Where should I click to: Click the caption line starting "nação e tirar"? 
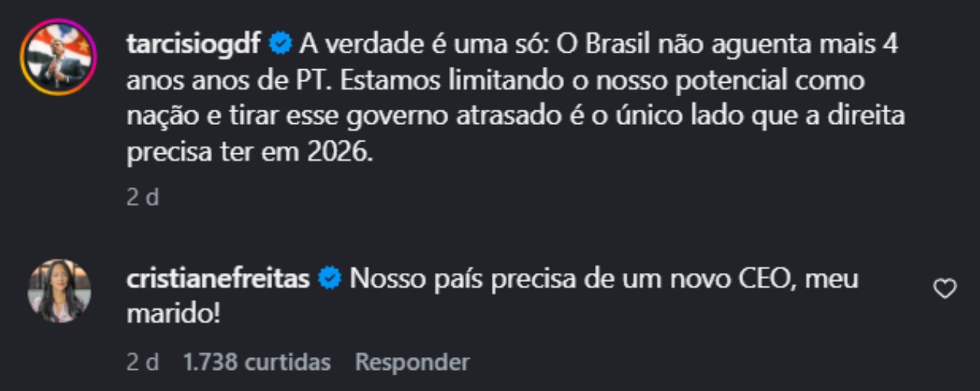point(515,117)
